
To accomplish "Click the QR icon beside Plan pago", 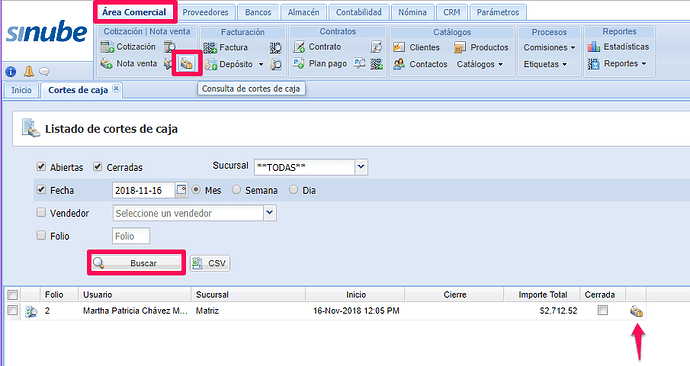I will tap(376, 64).
